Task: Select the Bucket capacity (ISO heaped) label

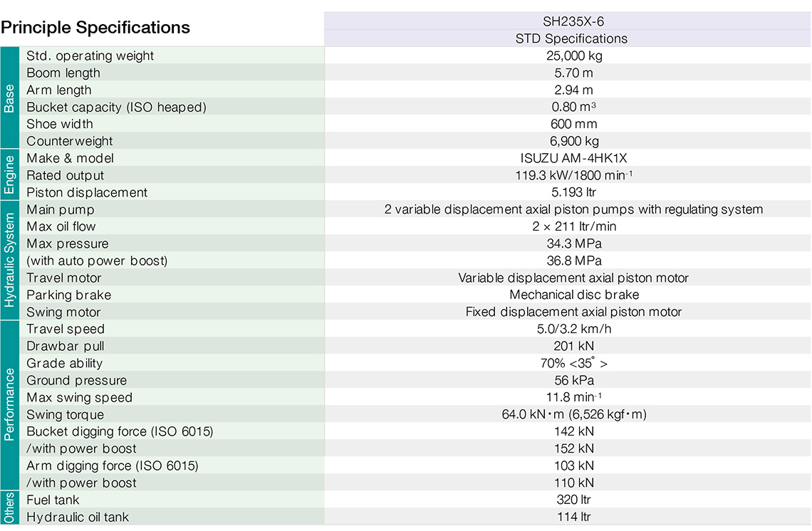Action: (116, 107)
